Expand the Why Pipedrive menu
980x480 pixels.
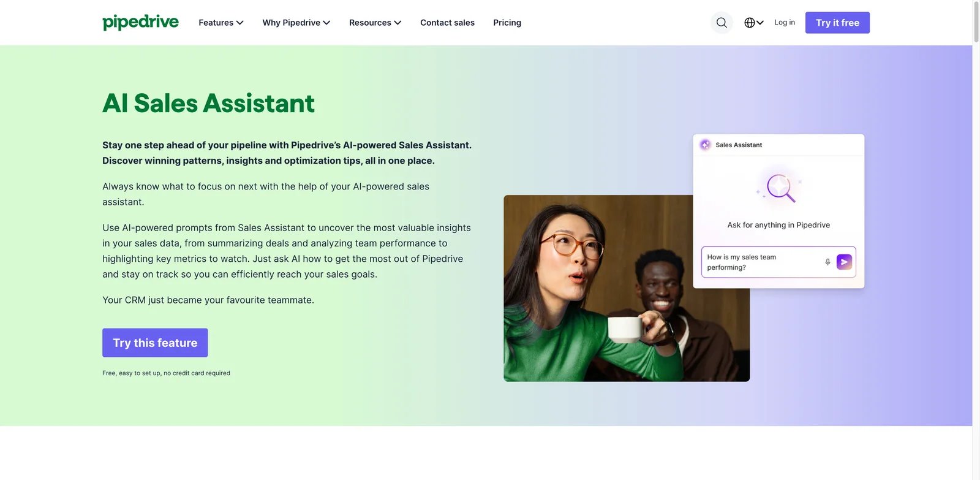(296, 23)
